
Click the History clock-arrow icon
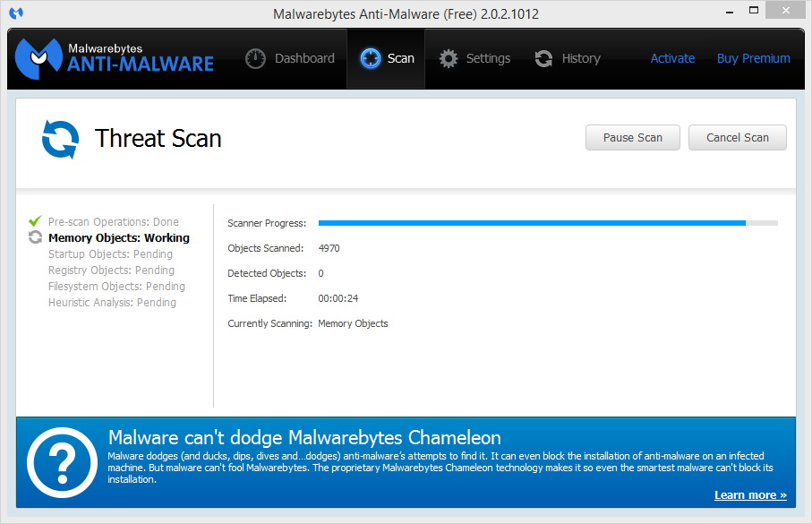(543, 58)
